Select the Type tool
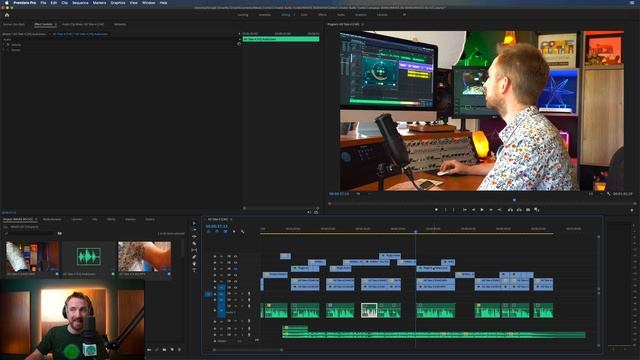The height and width of the screenshot is (360, 640). [194, 270]
